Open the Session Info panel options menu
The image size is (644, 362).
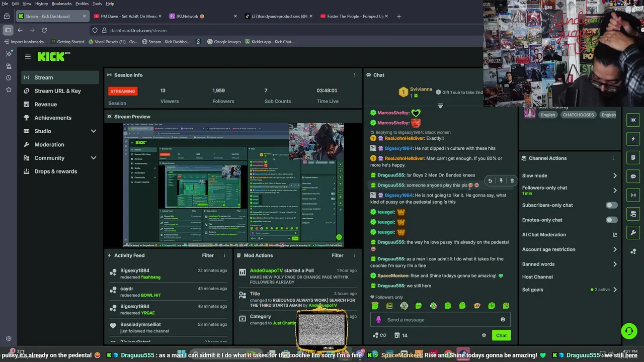[354, 75]
